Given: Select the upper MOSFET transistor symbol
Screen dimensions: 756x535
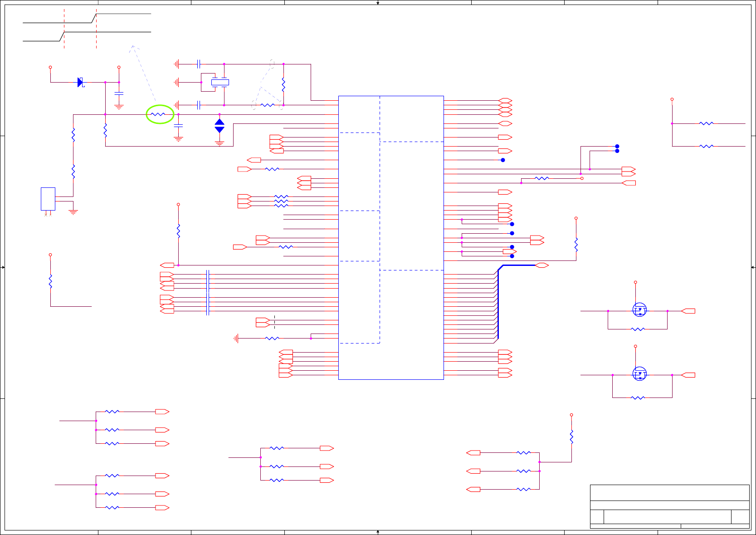Looking at the screenshot, I should tap(639, 310).
